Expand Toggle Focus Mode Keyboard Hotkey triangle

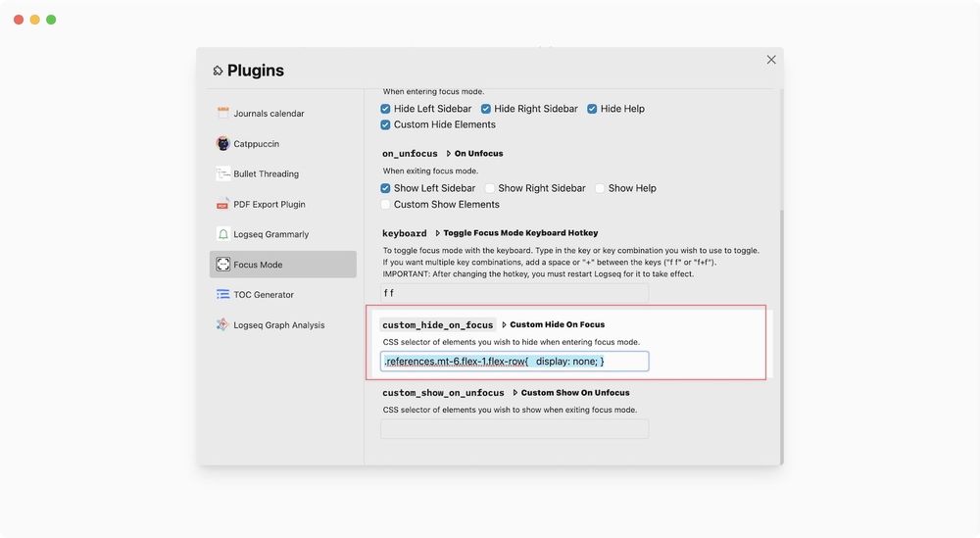438,233
